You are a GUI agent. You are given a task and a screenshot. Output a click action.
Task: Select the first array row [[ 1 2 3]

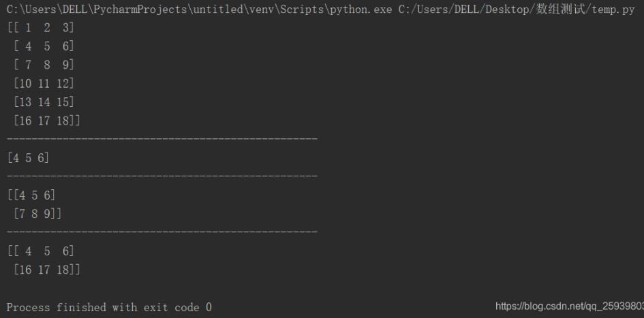(x=40, y=28)
